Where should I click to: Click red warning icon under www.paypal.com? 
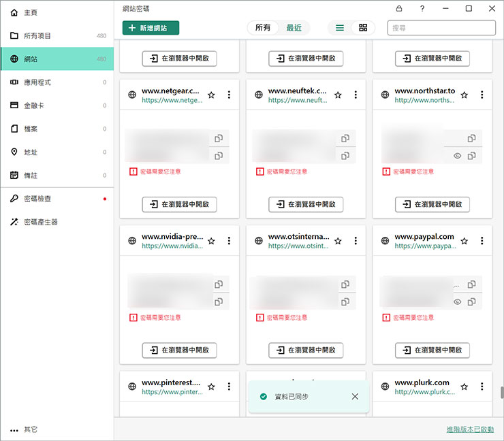386,317
